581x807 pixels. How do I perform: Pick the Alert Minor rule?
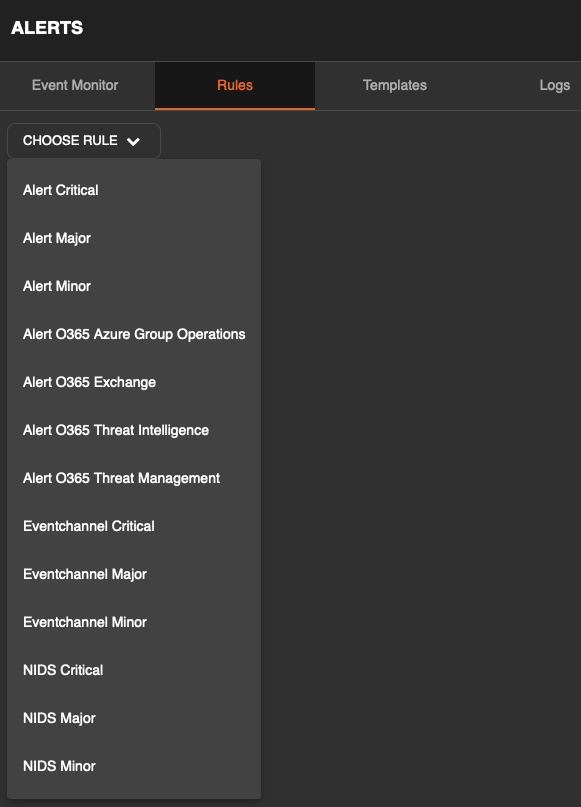tap(134, 286)
